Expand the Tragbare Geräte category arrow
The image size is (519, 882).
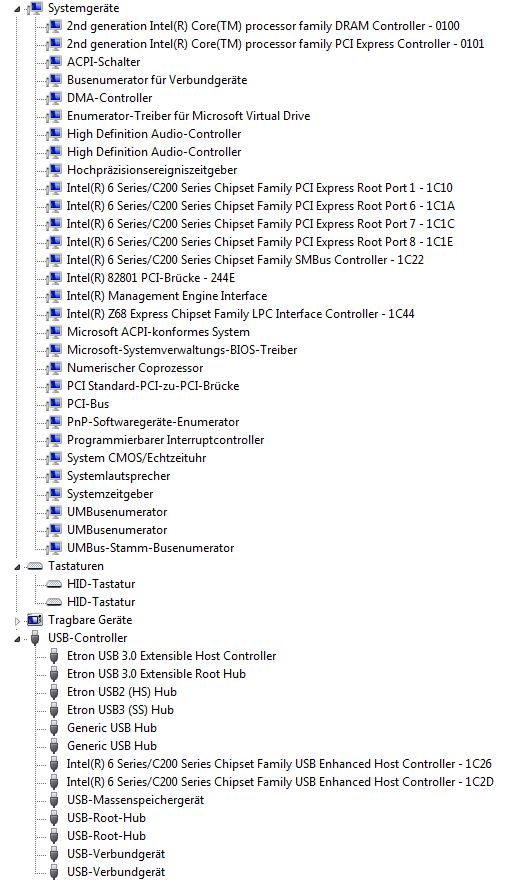17,621
